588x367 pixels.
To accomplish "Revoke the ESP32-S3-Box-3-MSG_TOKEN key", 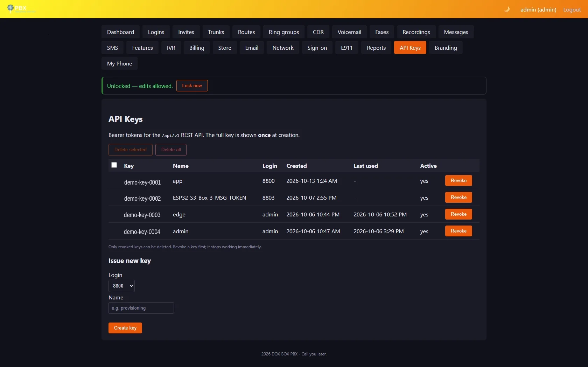I will tap(458, 198).
